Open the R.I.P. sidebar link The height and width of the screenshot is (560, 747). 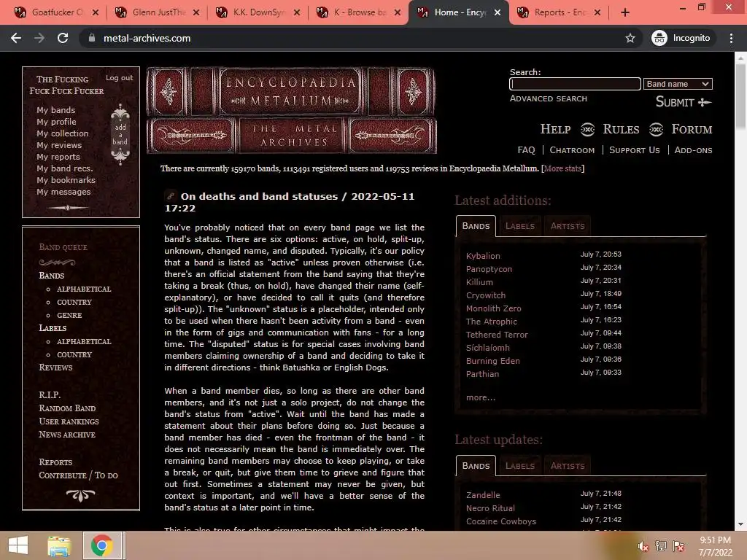(50, 394)
